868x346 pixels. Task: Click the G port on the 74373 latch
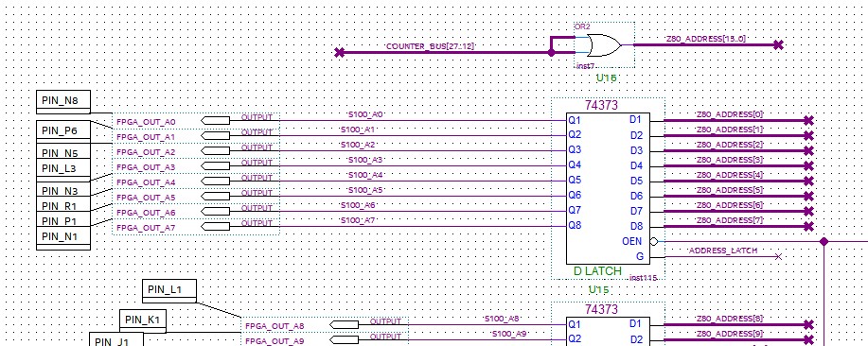(x=640, y=256)
